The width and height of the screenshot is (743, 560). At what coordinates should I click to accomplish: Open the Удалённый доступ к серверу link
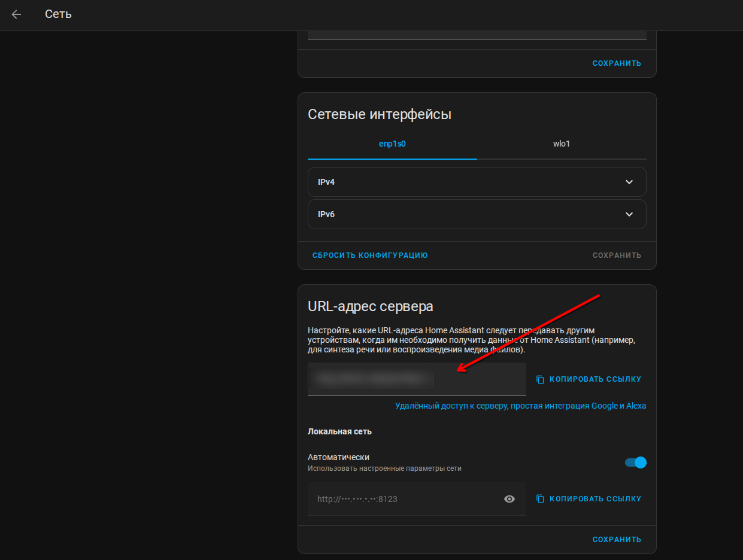click(x=520, y=406)
